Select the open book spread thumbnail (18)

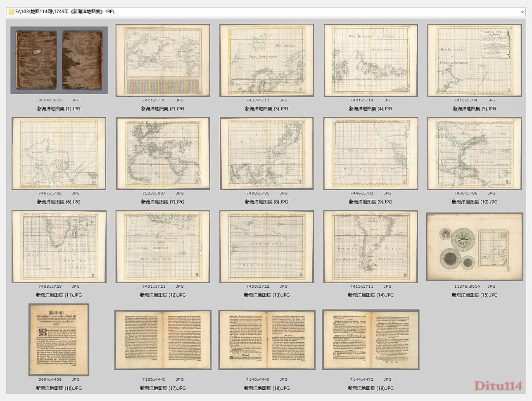tap(267, 340)
